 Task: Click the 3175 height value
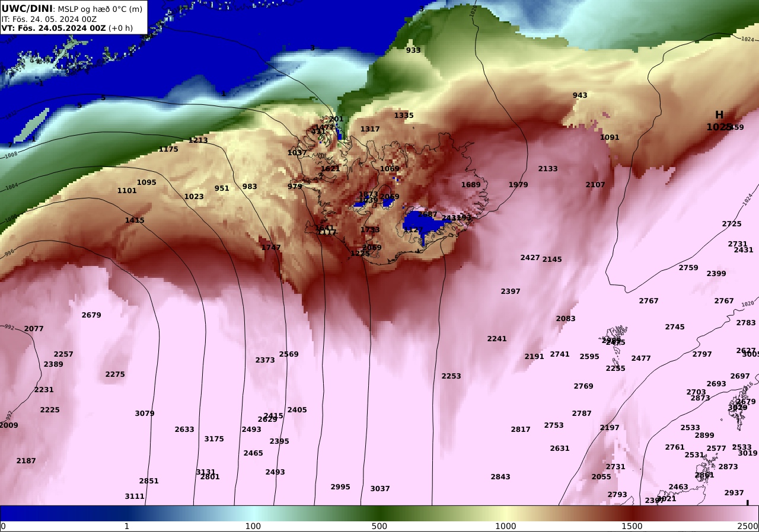pyautogui.click(x=214, y=439)
